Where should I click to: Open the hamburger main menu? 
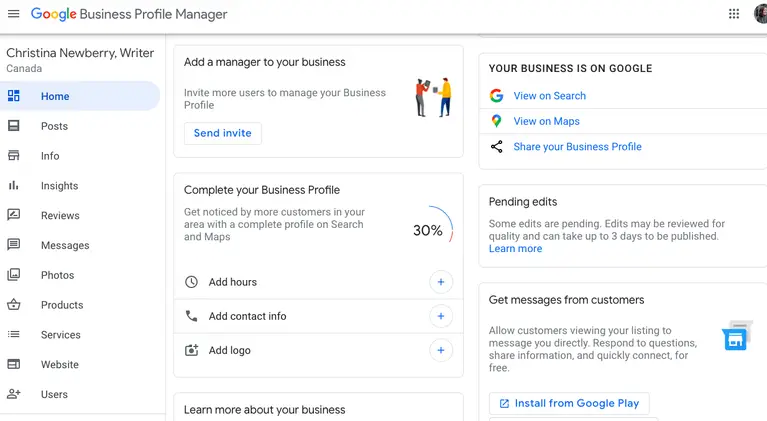(14, 14)
